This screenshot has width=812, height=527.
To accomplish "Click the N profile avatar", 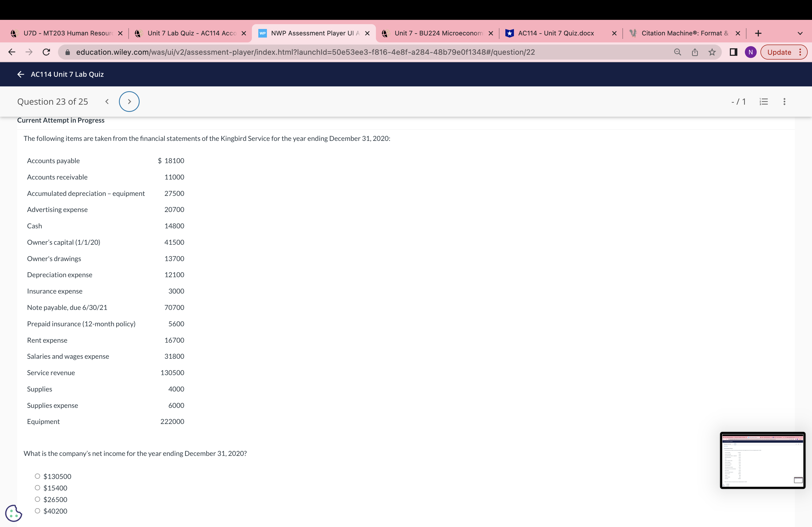I will [x=751, y=52].
